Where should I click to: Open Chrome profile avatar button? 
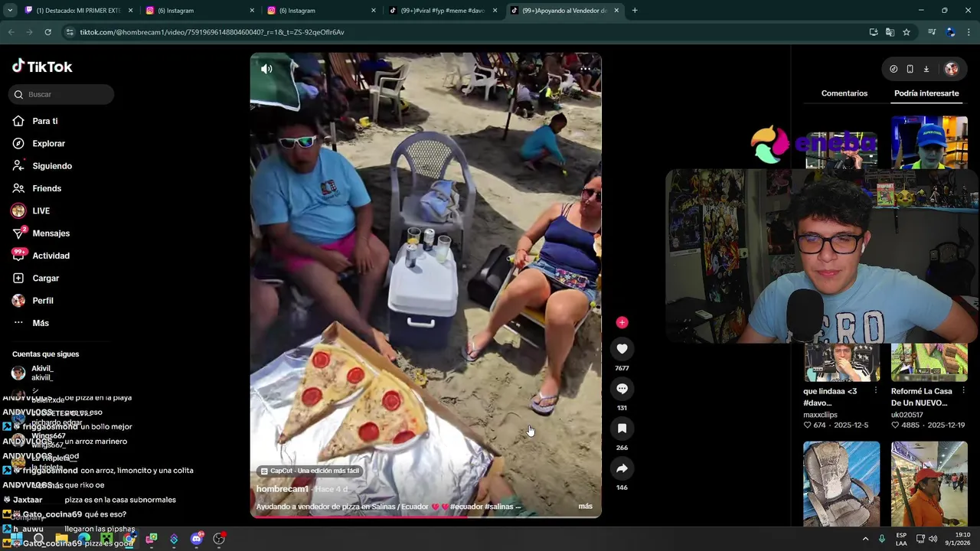pos(950,32)
